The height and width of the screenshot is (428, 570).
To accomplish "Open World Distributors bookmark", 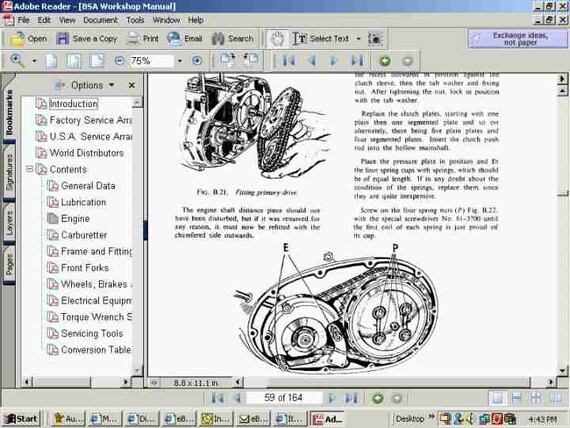I will click(x=87, y=153).
